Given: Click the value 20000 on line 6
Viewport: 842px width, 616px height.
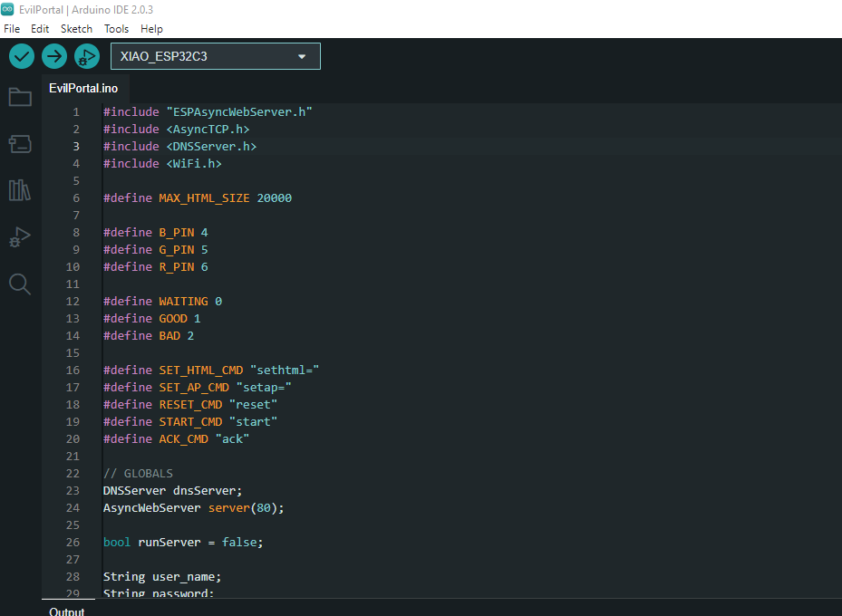Looking at the screenshot, I should point(275,198).
